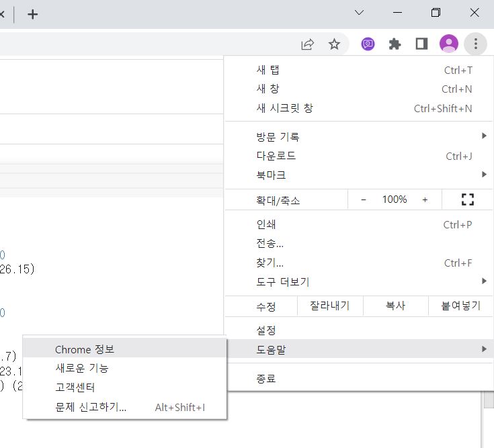
Task: Expand the 도움말 submenu
Action: pos(359,349)
